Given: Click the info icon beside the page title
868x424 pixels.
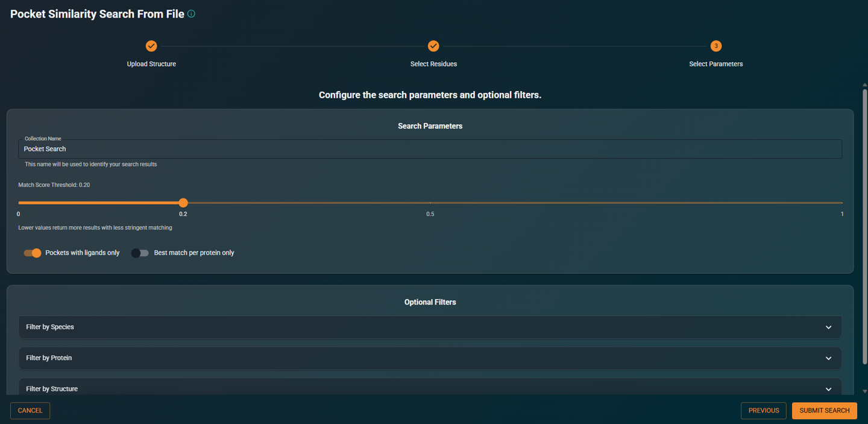Looking at the screenshot, I should tap(192, 13).
